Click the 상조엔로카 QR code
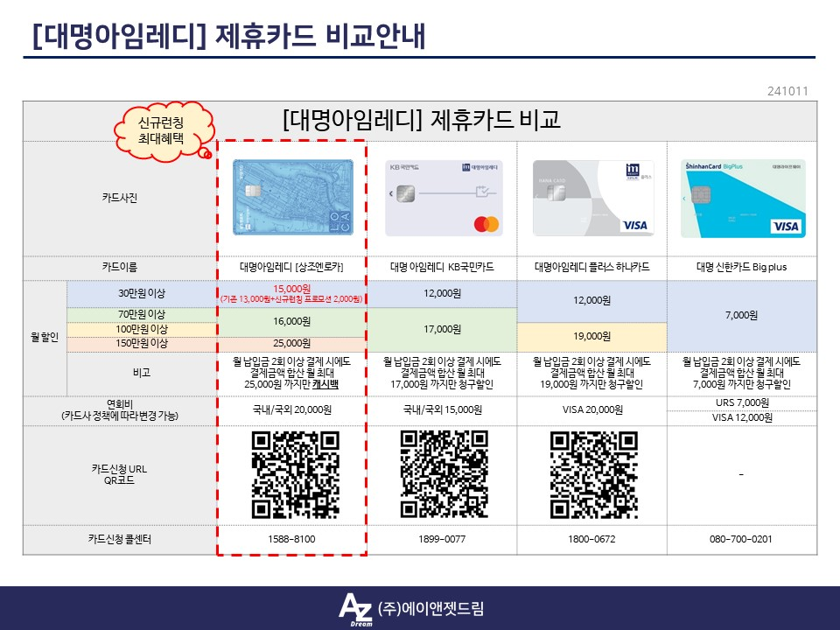840x630 pixels. tap(295, 475)
